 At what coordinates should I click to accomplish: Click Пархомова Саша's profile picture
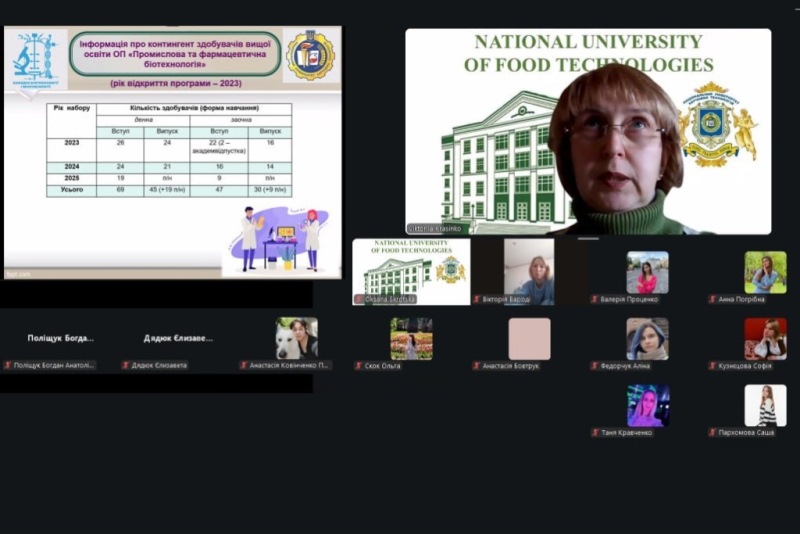click(x=765, y=405)
